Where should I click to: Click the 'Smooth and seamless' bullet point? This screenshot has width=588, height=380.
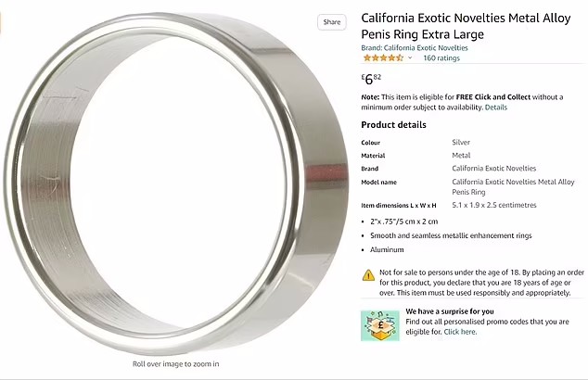pos(451,235)
